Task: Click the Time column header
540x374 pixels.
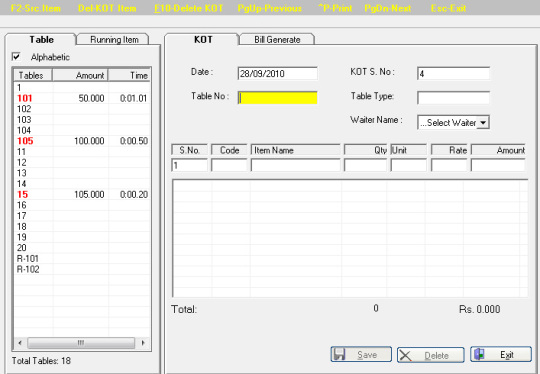Action: point(129,75)
